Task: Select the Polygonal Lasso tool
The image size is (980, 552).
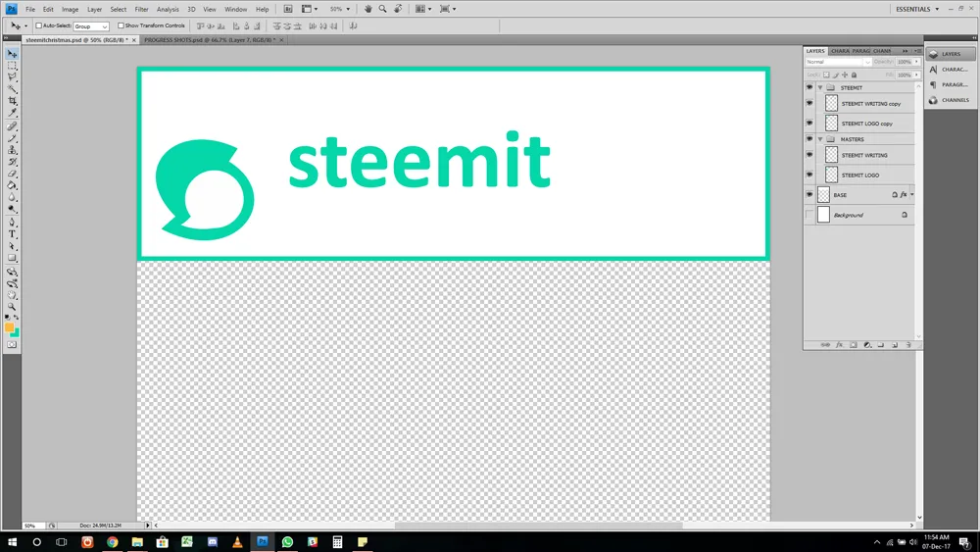Action: pyautogui.click(x=12, y=77)
